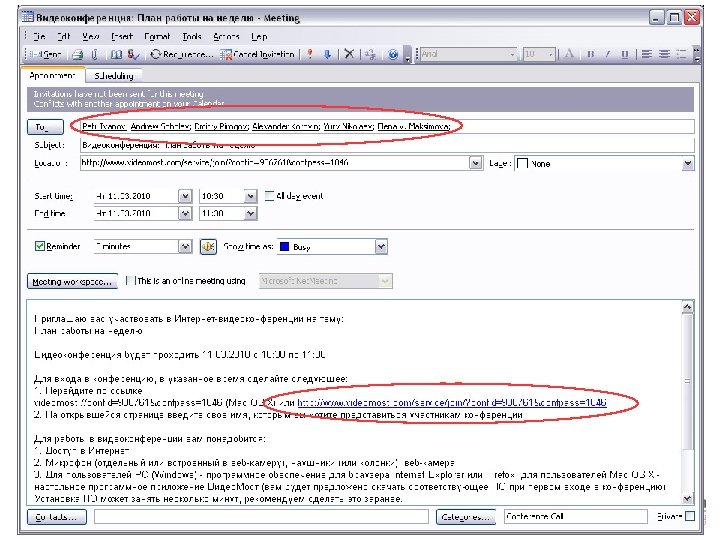Image resolution: width=720 pixels, height=540 pixels.
Task: Open the File menu
Action: point(39,36)
